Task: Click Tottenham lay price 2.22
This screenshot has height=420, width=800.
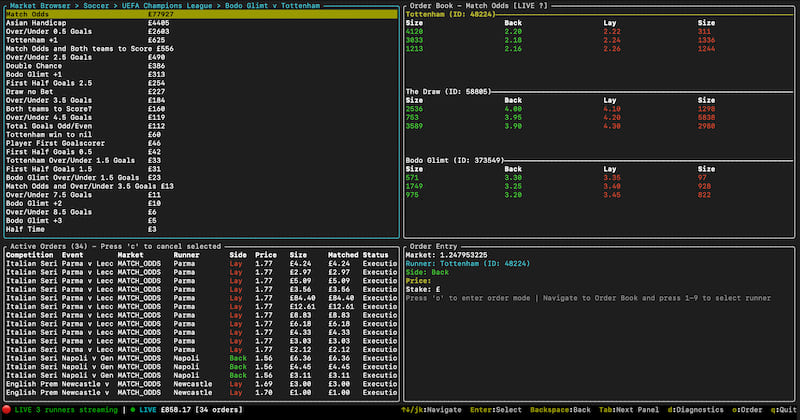Action: tap(612, 32)
